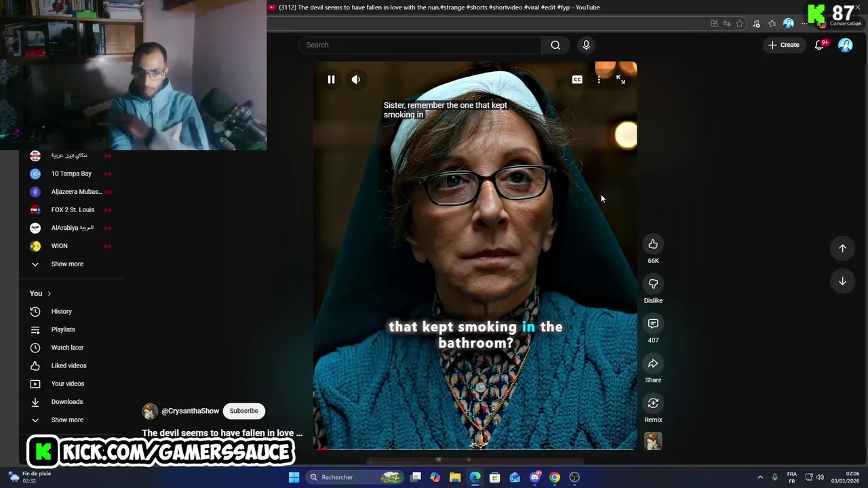Click the YouTube search field
Viewport: 868px width, 488px height.
(420, 45)
